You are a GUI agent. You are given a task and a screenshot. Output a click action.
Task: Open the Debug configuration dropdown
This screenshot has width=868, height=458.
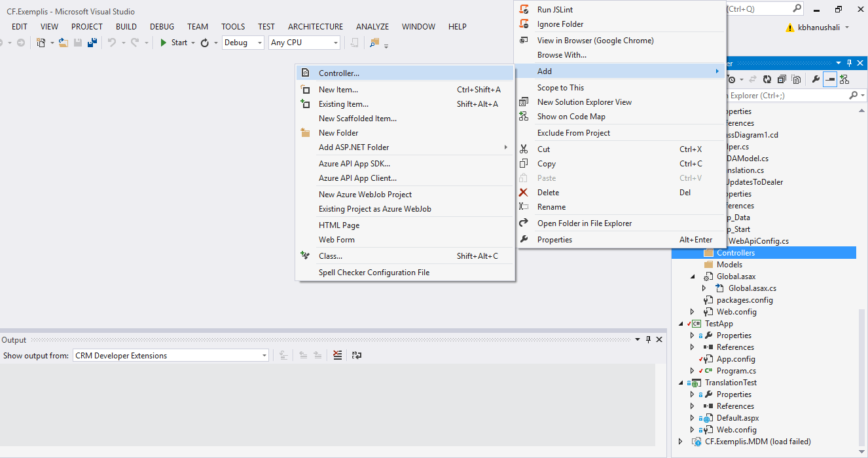tap(259, 43)
